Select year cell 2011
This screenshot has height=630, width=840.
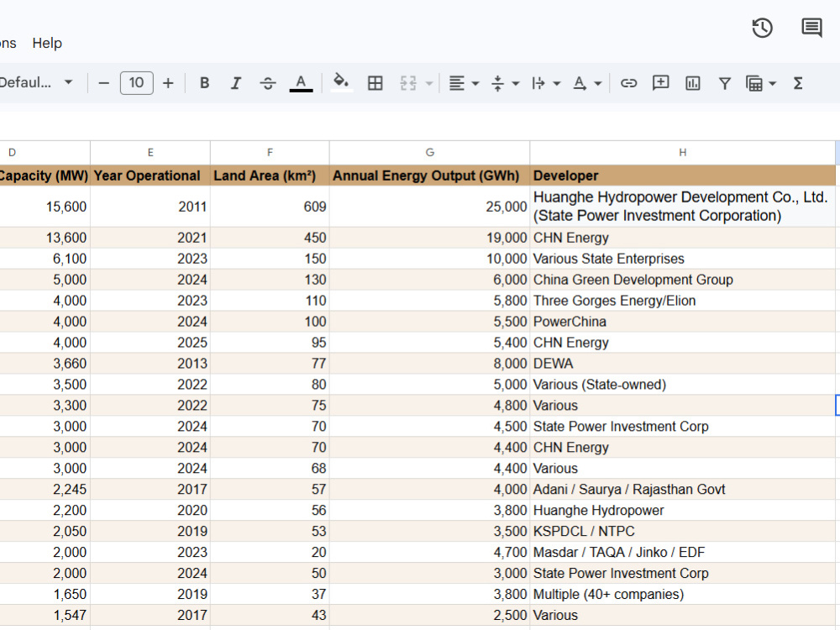click(150, 207)
